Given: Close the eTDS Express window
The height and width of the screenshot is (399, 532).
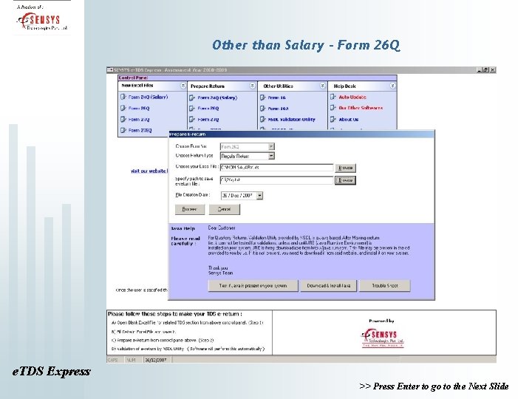Looking at the screenshot, I should [493, 70].
